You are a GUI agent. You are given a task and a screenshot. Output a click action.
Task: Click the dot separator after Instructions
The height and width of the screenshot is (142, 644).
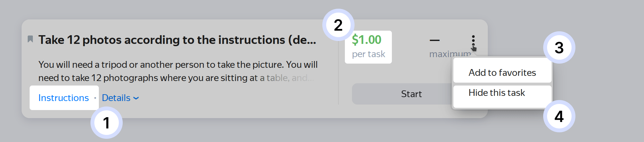[95, 98]
